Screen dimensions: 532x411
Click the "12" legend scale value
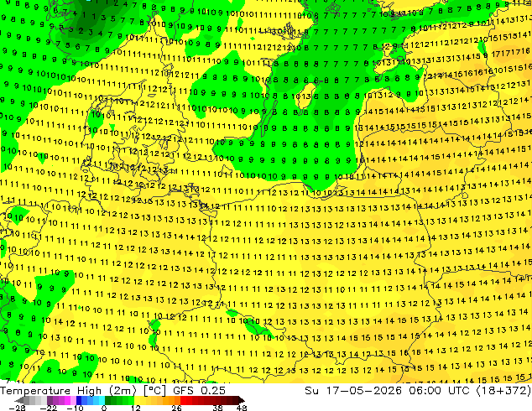coord(136,408)
